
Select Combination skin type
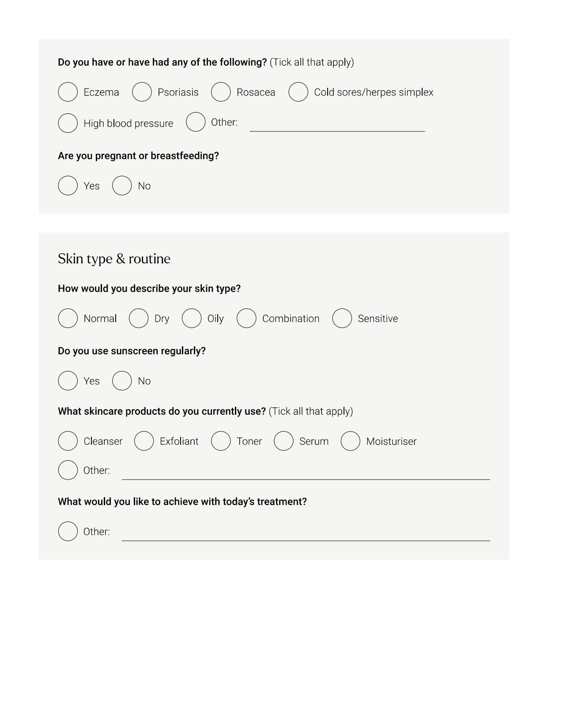(246, 319)
